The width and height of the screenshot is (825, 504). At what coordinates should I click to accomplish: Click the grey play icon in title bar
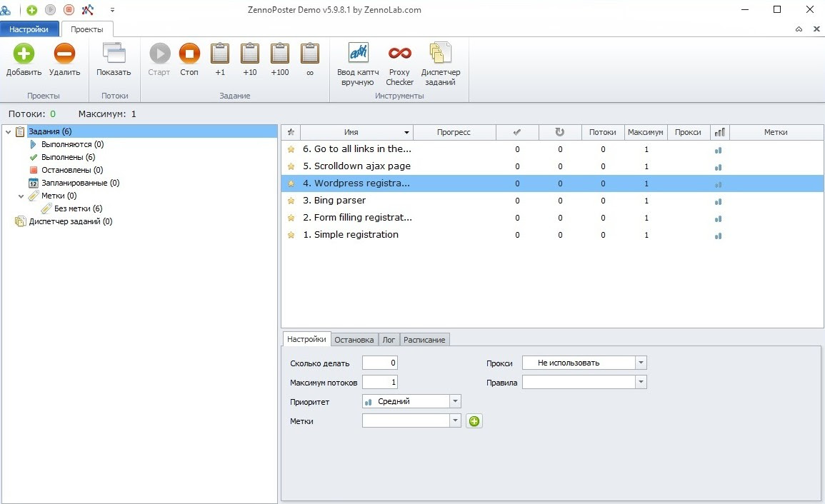coord(51,9)
